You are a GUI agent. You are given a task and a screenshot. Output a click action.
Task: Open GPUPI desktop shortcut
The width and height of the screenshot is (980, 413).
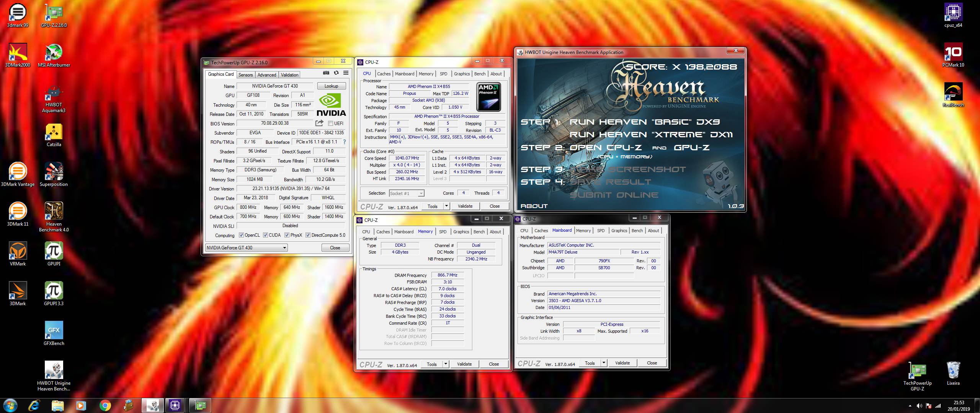point(54,254)
